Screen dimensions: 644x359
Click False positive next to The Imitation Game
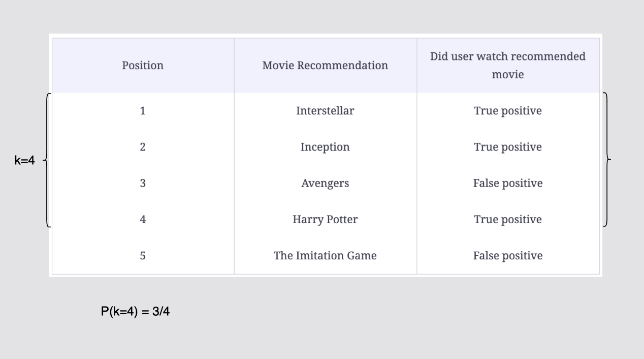[x=508, y=255]
